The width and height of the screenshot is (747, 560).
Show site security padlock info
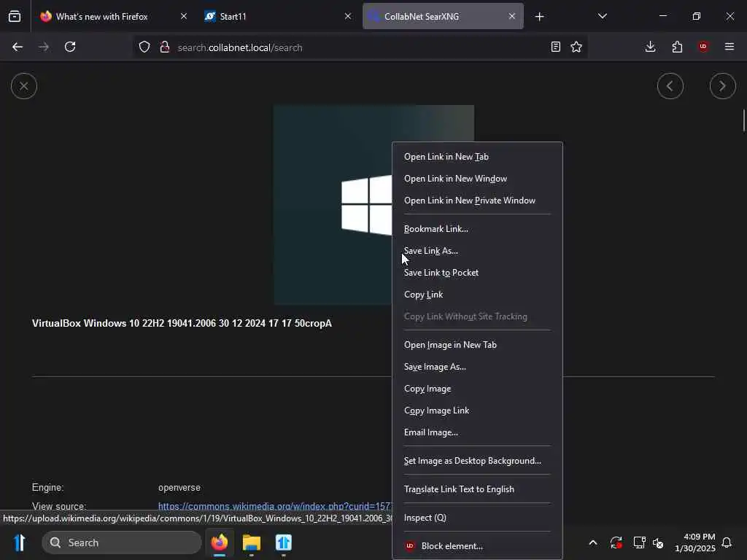[x=165, y=47]
